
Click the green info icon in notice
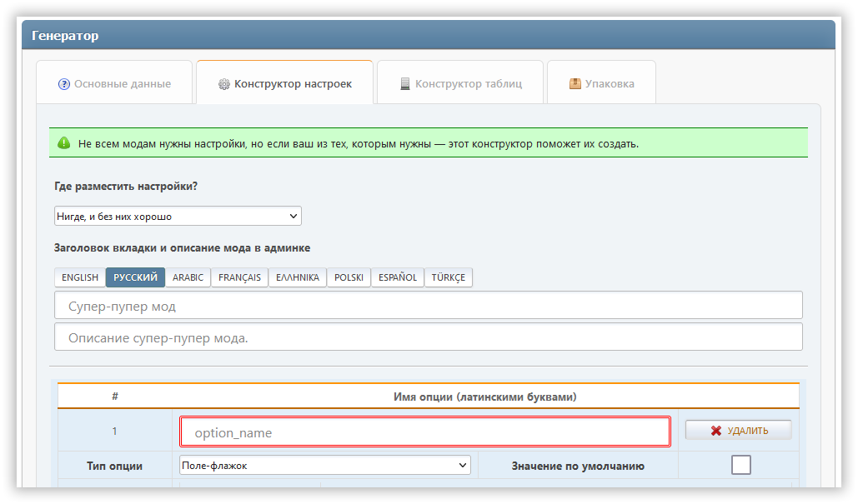coord(64,143)
